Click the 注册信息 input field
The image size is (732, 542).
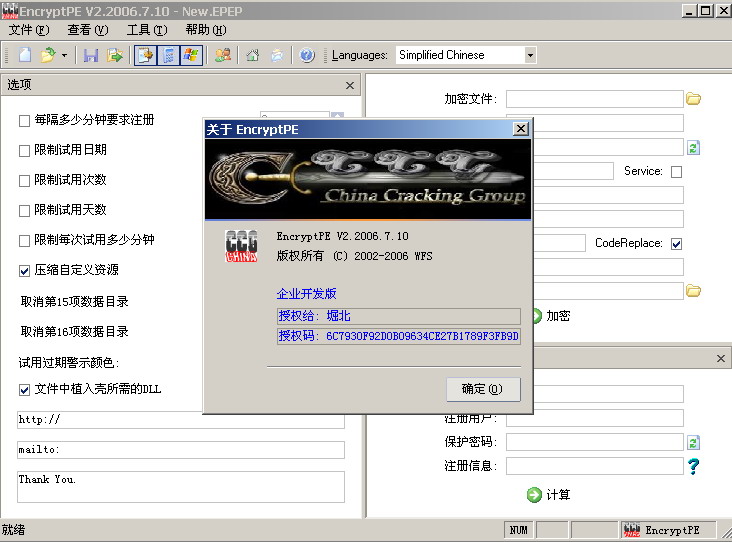[x=595, y=466]
